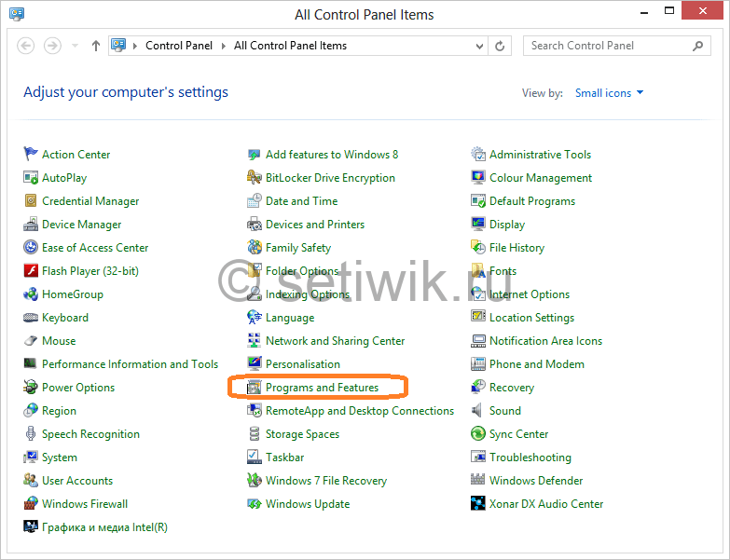Open the View by Small icons dropdown
This screenshot has width=730, height=560.
click(x=610, y=93)
